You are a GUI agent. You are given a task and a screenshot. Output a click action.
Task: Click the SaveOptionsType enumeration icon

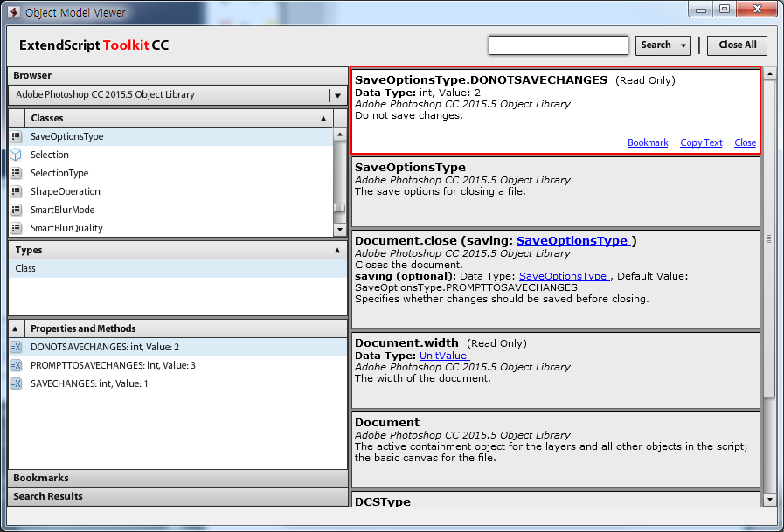16,136
